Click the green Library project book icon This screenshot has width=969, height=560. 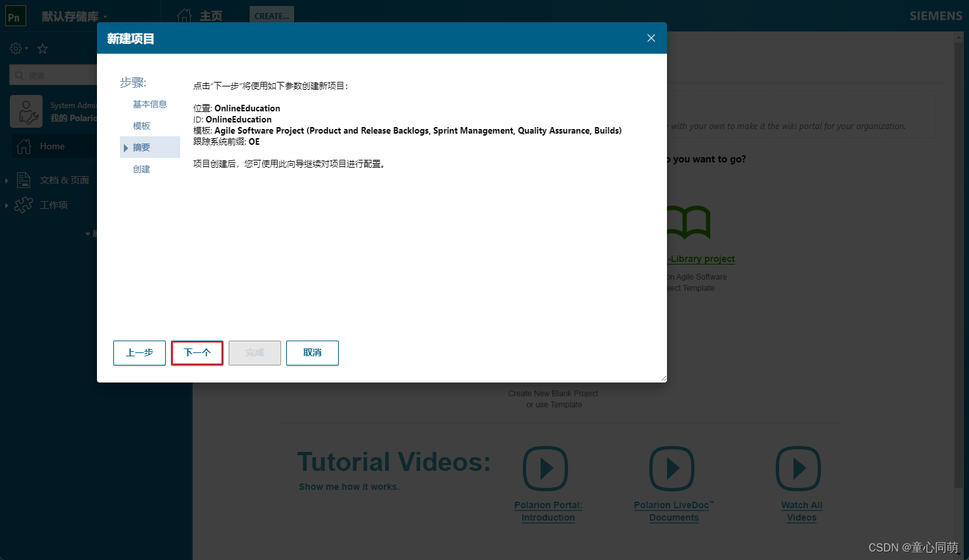[689, 223]
